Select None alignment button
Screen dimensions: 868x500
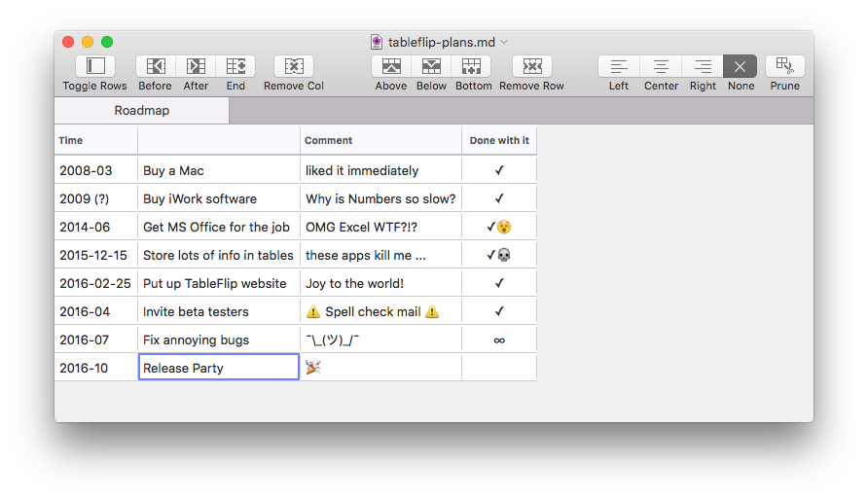(741, 66)
